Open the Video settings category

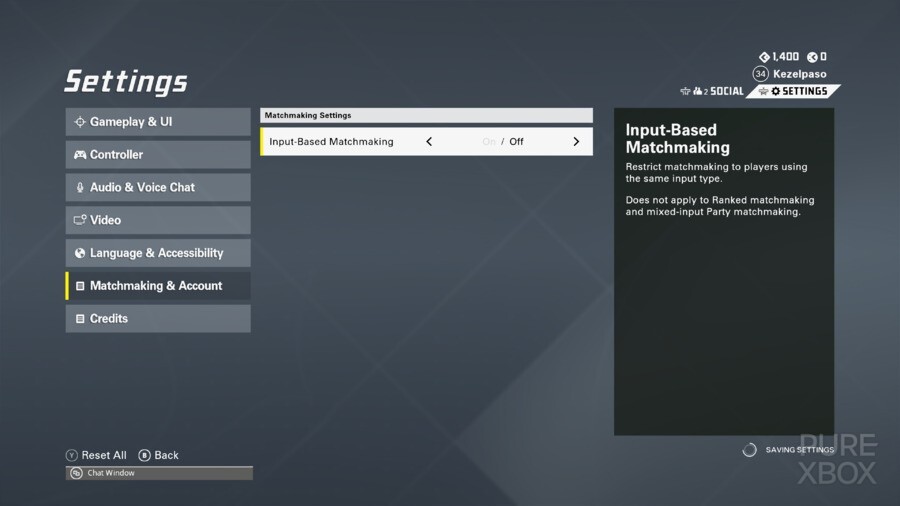point(158,220)
